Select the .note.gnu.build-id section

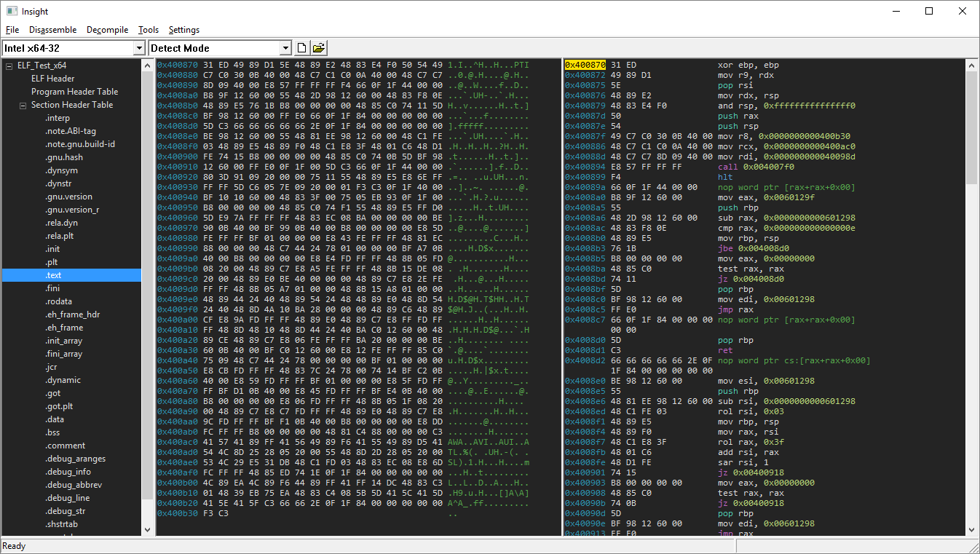(80, 144)
